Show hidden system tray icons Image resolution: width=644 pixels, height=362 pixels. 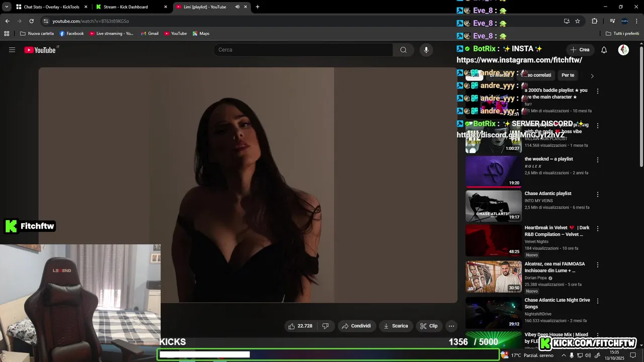click(x=563, y=355)
